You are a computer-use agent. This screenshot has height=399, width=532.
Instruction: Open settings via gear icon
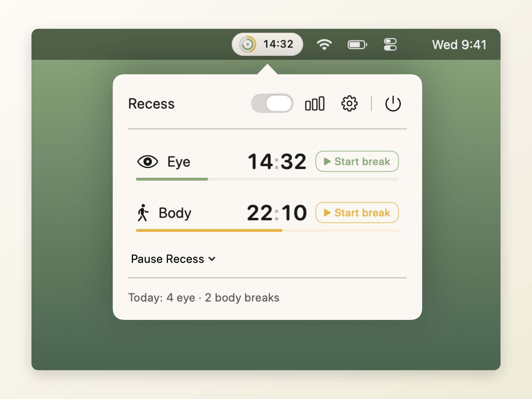tap(349, 104)
